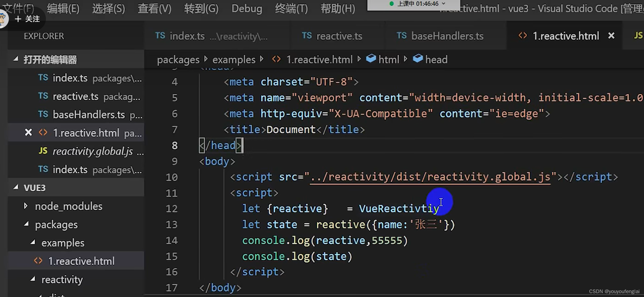Open the 终端(T) menu

[291, 9]
